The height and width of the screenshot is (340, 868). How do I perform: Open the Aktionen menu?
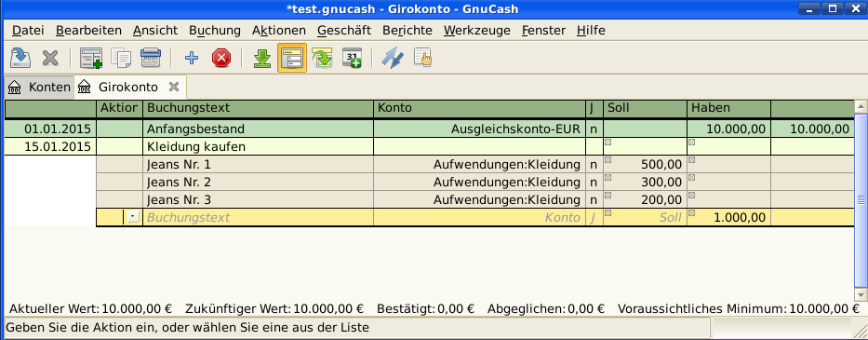click(279, 31)
